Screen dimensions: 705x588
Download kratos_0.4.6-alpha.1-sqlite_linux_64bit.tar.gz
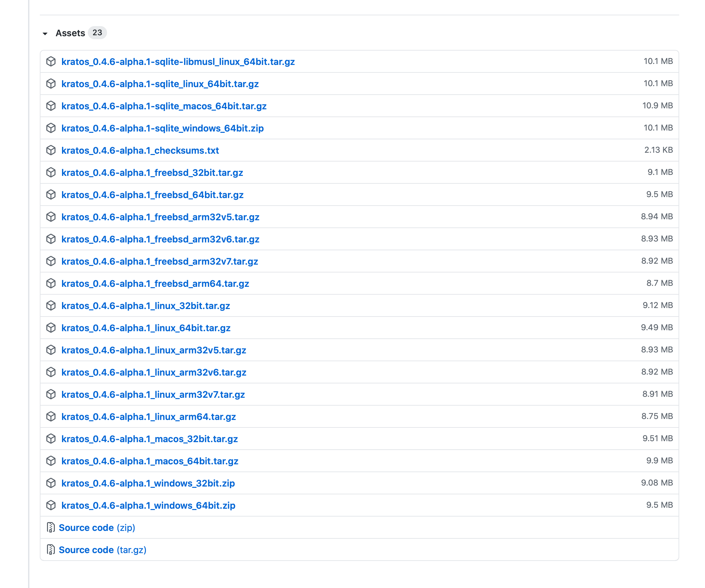[160, 84]
